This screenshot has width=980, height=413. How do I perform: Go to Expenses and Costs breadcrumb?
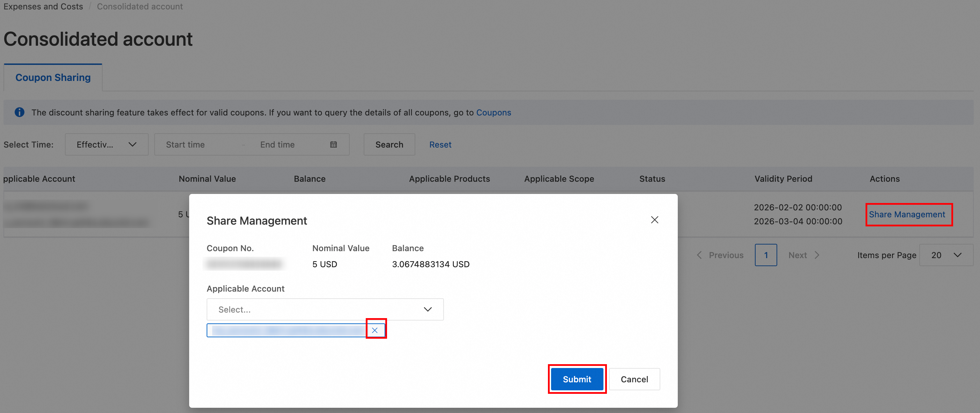(x=43, y=7)
